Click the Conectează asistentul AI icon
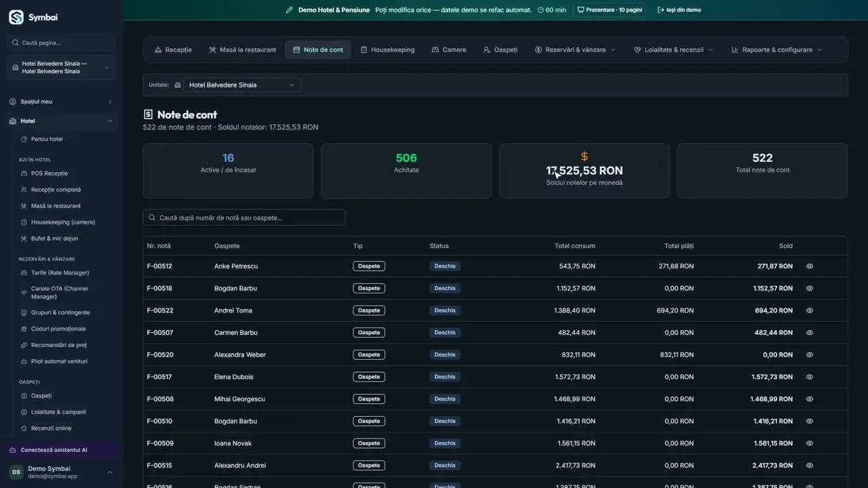 click(13, 450)
